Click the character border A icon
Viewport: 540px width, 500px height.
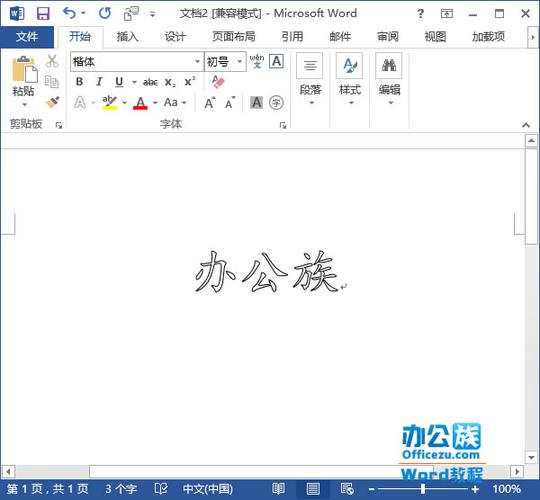tap(276, 62)
